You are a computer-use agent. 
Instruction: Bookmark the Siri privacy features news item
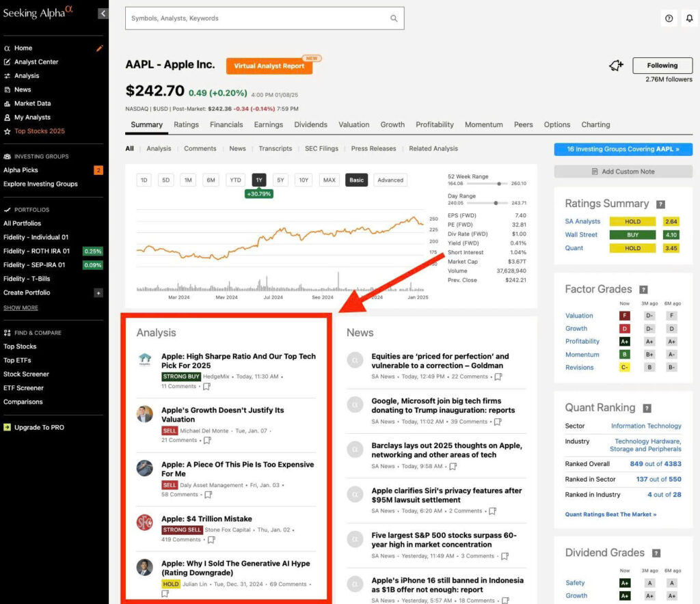point(492,511)
